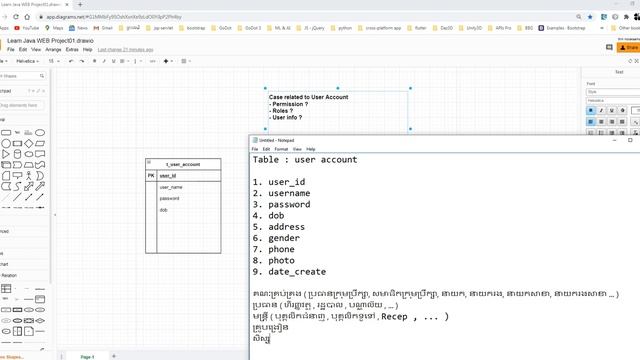Open the Helvetica font family dropdown in the format panel

pos(613,100)
